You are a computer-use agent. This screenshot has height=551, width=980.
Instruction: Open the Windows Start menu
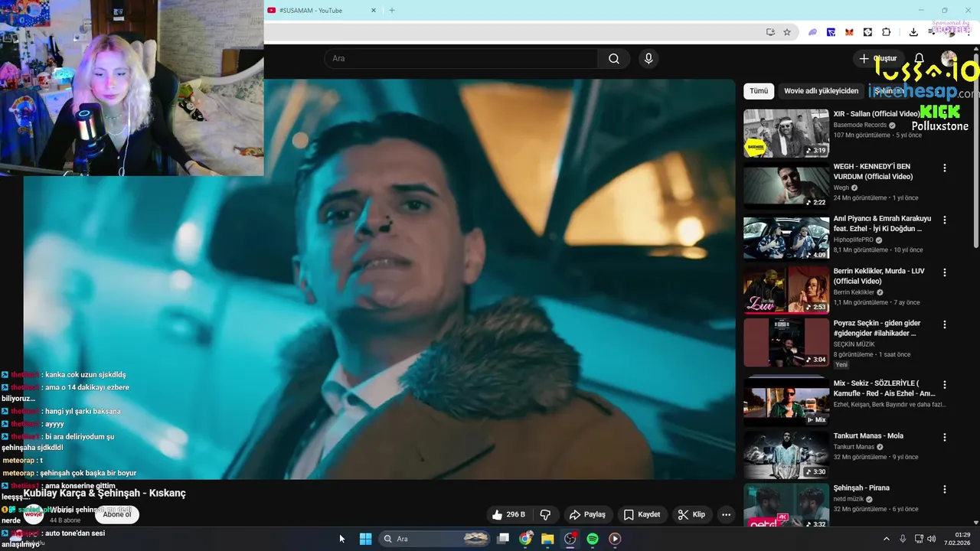(365, 539)
